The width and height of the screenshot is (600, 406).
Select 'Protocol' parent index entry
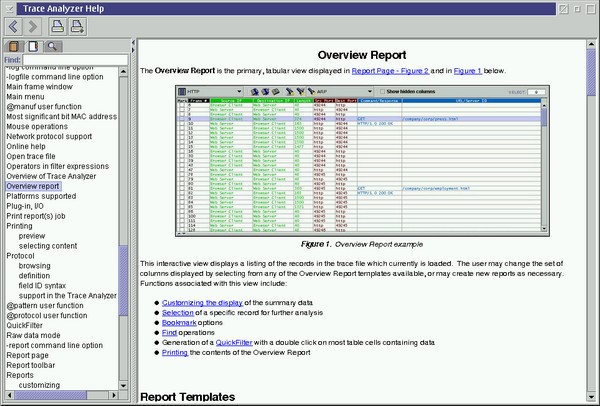20,256
